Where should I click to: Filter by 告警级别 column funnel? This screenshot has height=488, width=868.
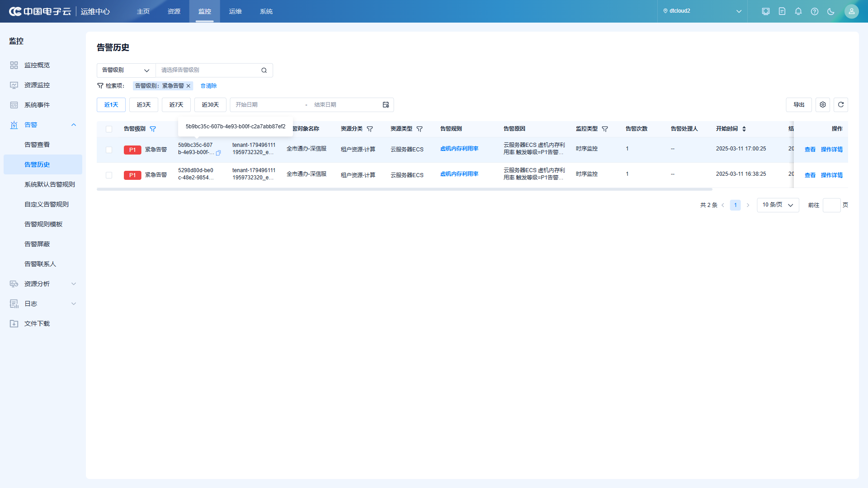[153, 129]
